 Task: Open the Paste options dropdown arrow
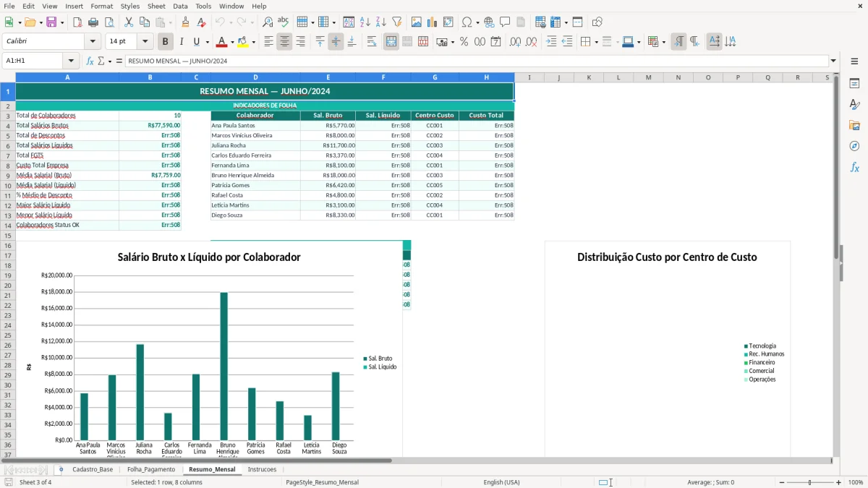point(171,22)
